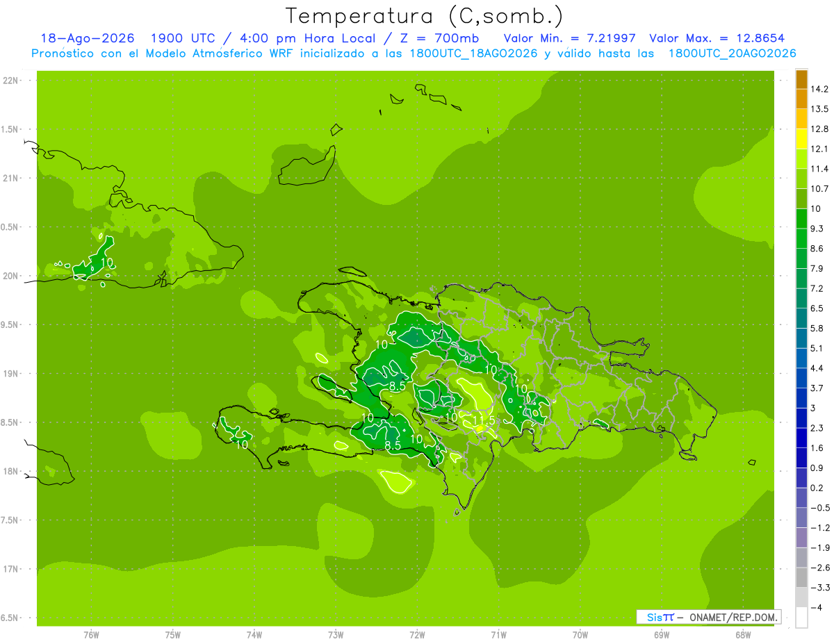This screenshot has height=644, width=834.
Task: Click the "-4" color scale label
Action: coord(816,607)
